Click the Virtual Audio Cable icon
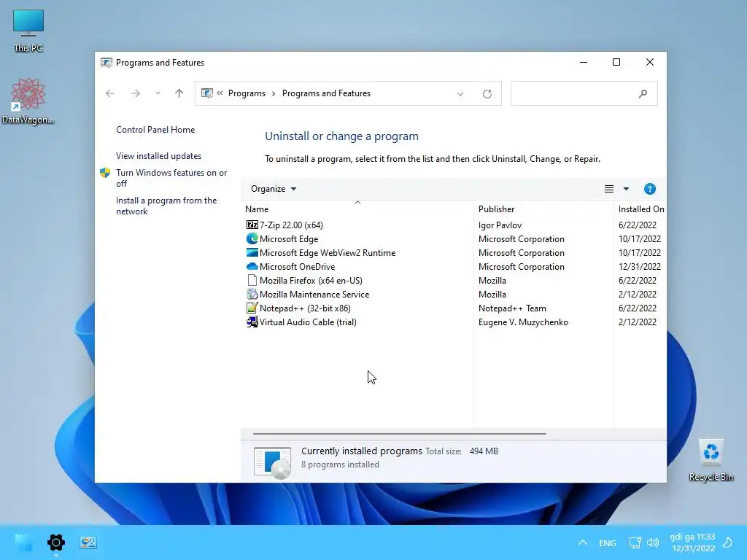The image size is (747, 560). (252, 322)
